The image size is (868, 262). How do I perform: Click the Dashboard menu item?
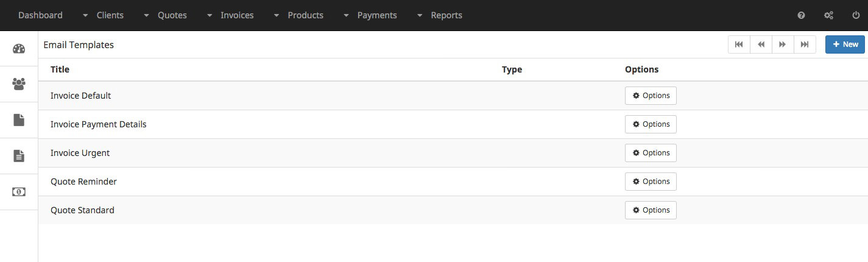tap(40, 15)
